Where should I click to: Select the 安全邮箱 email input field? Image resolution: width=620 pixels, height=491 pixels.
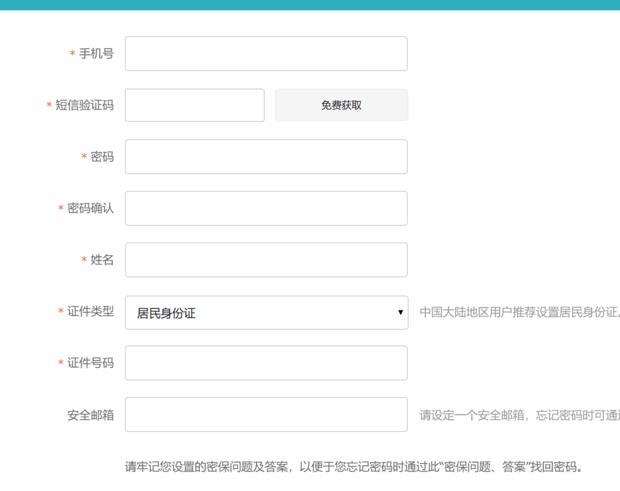click(x=266, y=414)
